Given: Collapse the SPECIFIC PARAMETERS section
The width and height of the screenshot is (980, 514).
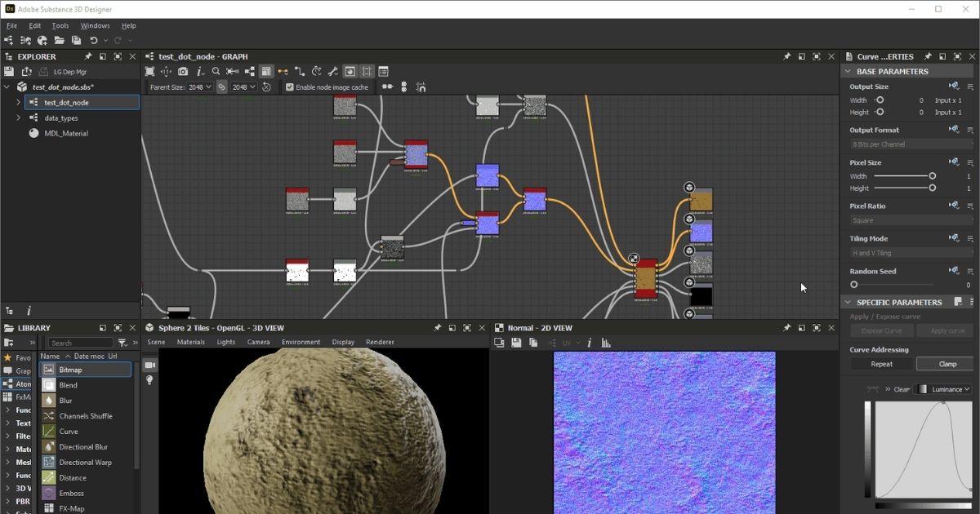Looking at the screenshot, I should click(x=847, y=302).
